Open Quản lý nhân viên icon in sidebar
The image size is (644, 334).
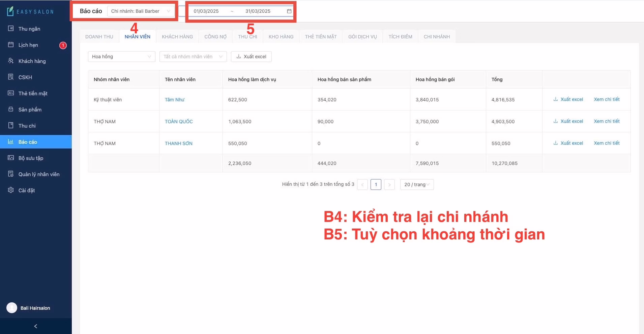(11, 174)
